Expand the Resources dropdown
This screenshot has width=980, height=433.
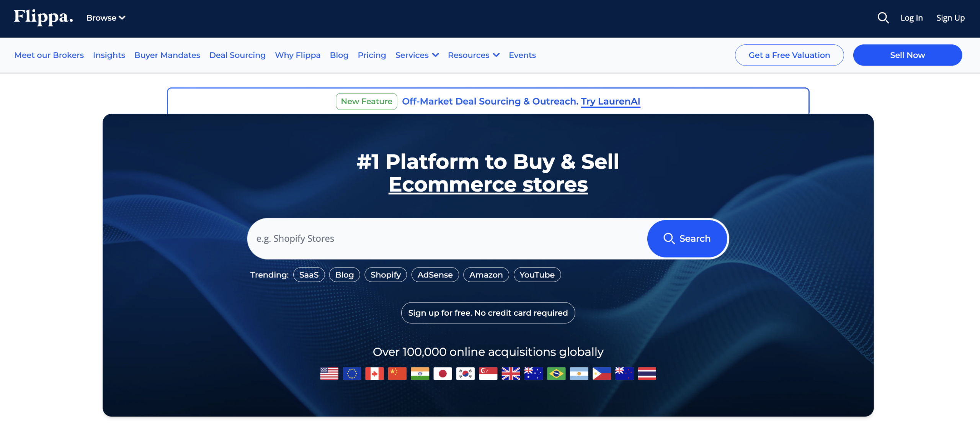point(474,55)
